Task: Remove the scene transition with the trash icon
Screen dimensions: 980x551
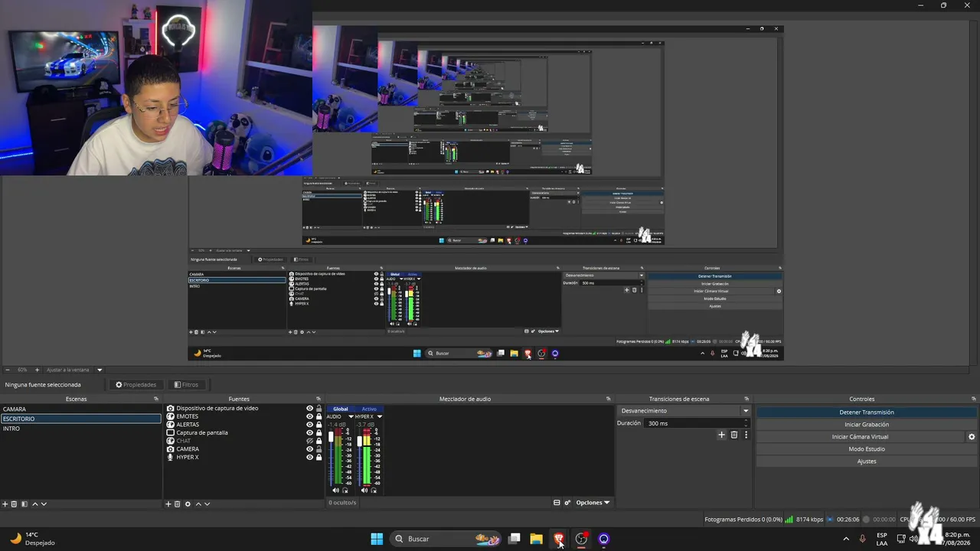Action: point(734,435)
